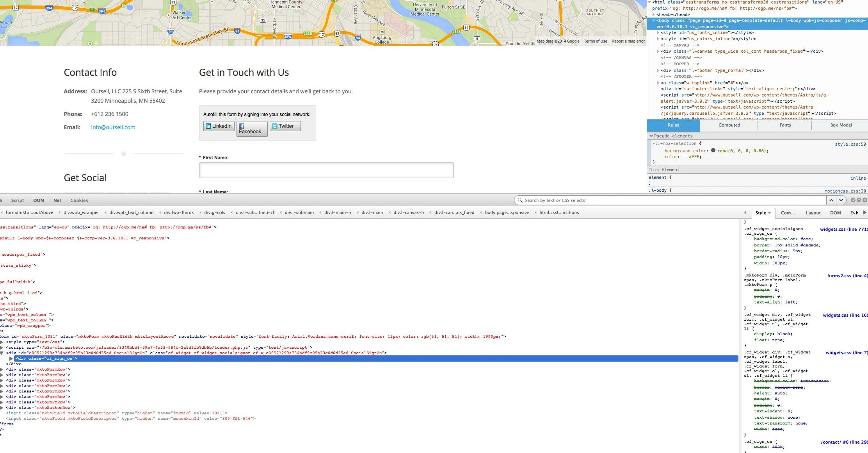Open the Box Model tab
The width and height of the screenshot is (868, 453).
click(x=841, y=125)
